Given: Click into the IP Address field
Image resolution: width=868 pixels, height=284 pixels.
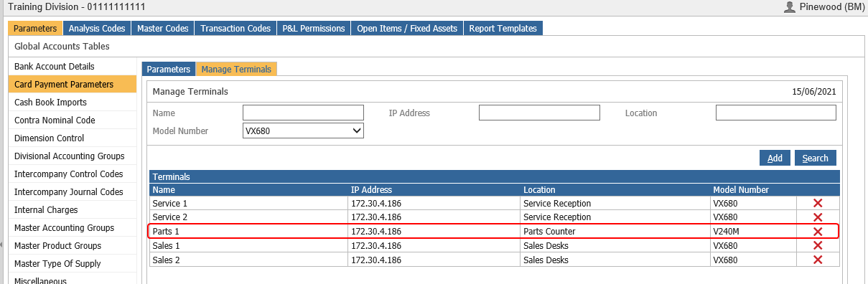Looking at the screenshot, I should pos(539,113).
